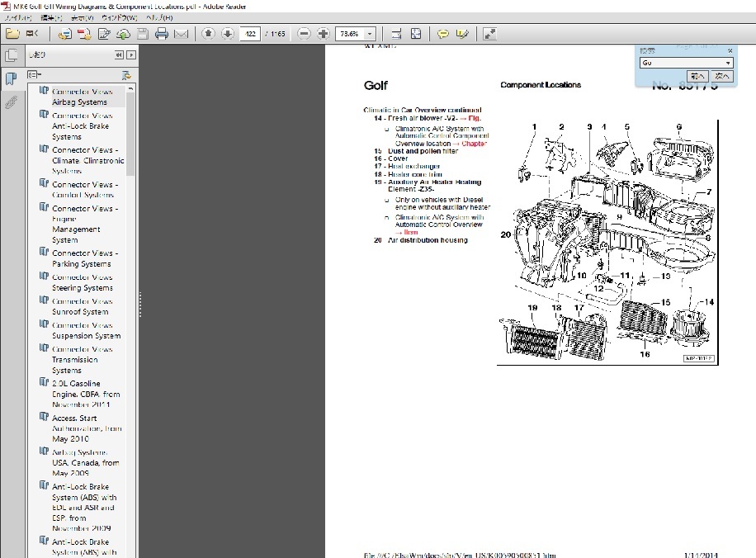
Task: Open the 表示 (View) menu
Action: coord(82,18)
